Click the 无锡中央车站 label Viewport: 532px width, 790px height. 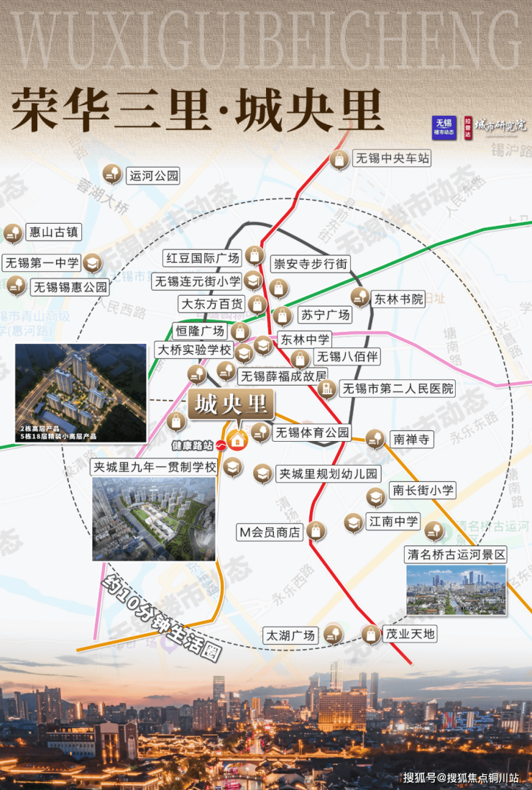click(x=392, y=158)
